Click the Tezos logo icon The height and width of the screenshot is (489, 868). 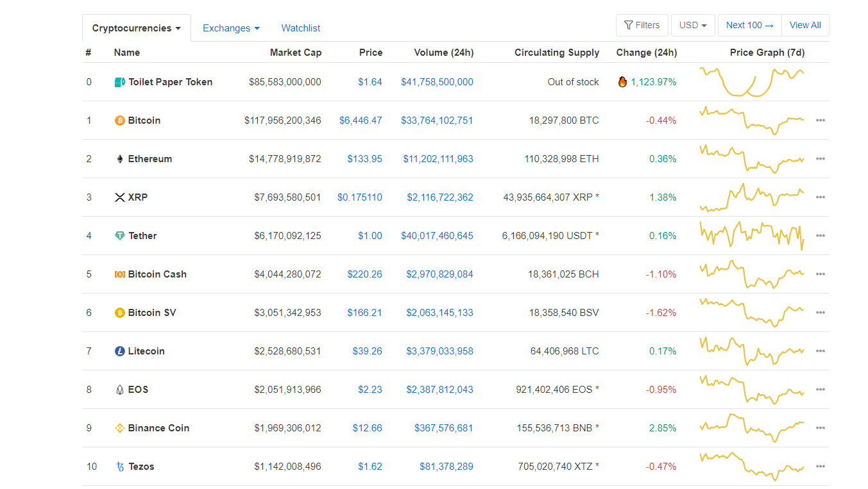120,467
